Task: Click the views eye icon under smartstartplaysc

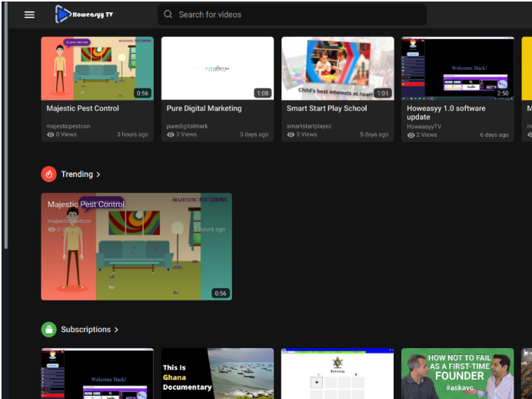Action: tap(291, 135)
